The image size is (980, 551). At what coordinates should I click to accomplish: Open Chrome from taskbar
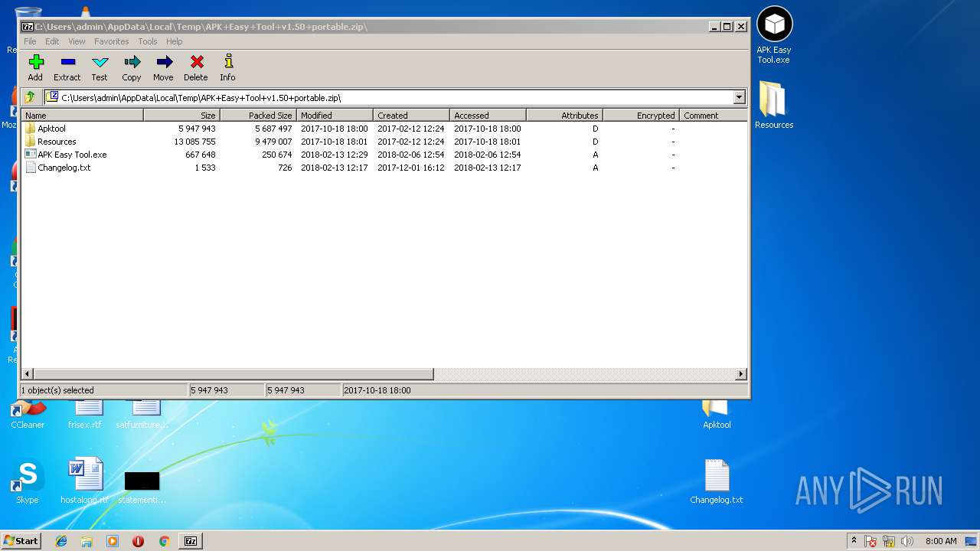(x=164, y=541)
